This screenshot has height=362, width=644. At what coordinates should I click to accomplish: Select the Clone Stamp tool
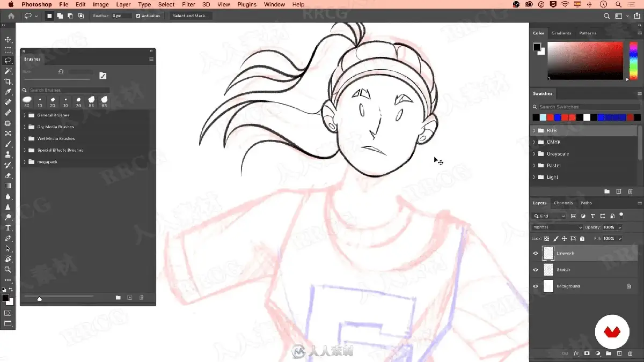[8, 154]
